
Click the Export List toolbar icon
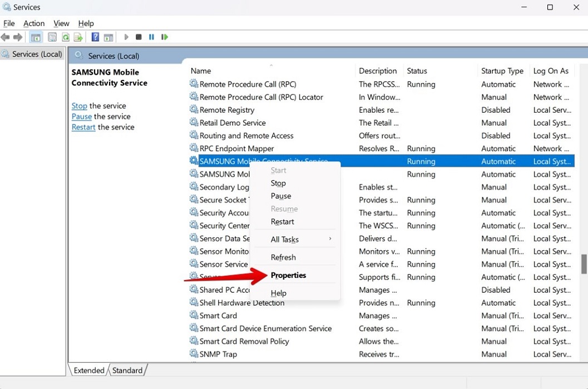pos(78,37)
